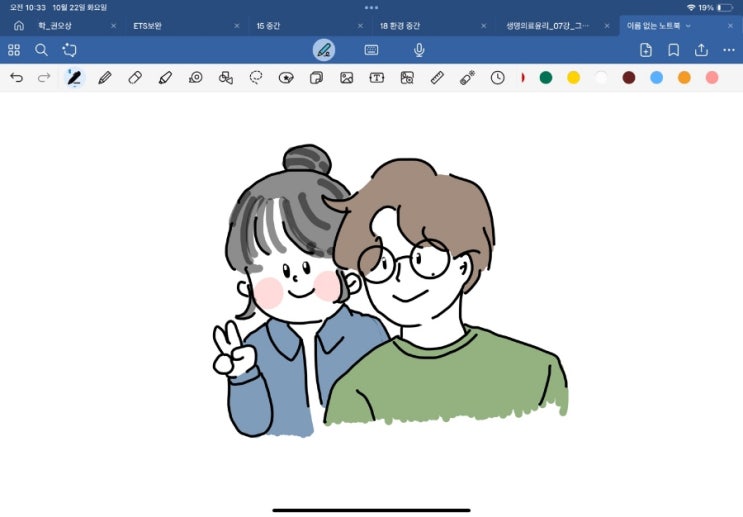Expand the 이름 없는 노트북 tab chevron
Viewport: 743px width, 517px height.
(x=688, y=26)
